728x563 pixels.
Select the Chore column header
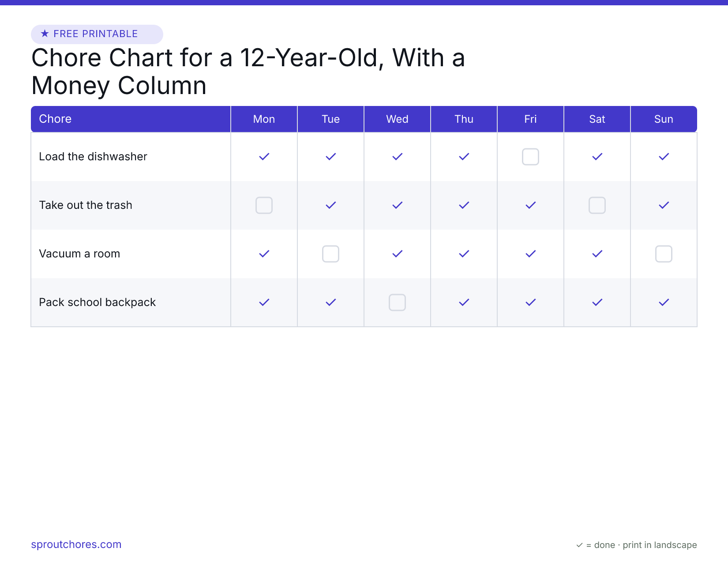[x=131, y=119]
